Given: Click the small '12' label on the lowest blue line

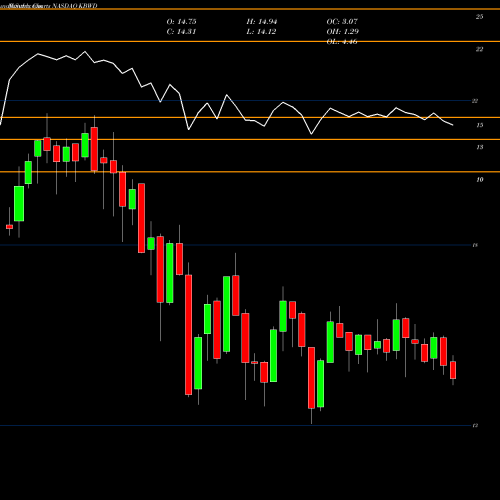Looking at the screenshot, I should (475, 426).
